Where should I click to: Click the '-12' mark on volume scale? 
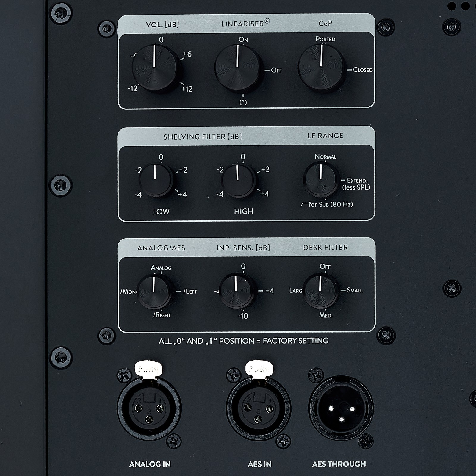tap(133, 88)
